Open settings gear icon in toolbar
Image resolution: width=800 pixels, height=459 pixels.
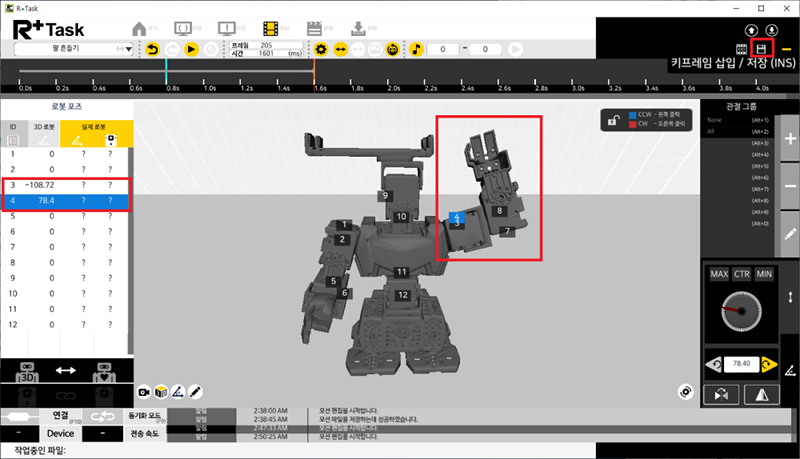click(x=321, y=49)
